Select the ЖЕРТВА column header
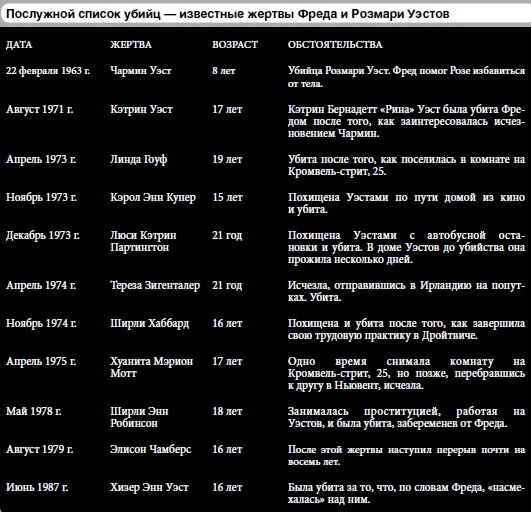 coord(131,45)
